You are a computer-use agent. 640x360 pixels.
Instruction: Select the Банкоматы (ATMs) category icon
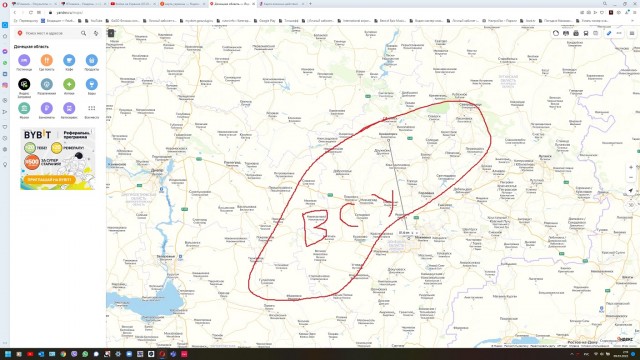tap(47, 108)
